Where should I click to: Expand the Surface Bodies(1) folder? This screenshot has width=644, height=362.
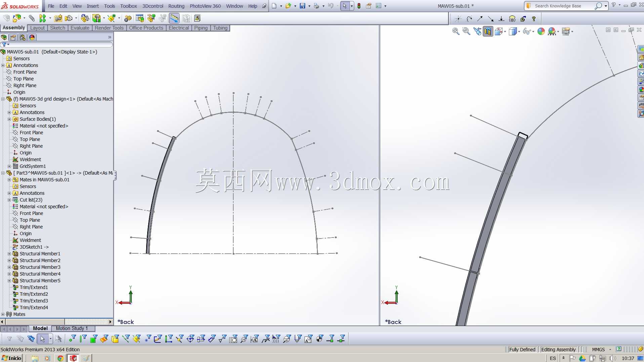9,119
